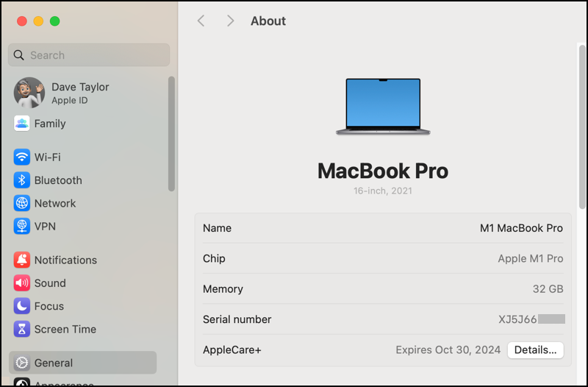The image size is (588, 387).
Task: Open the Focus settings label
Action: [49, 306]
